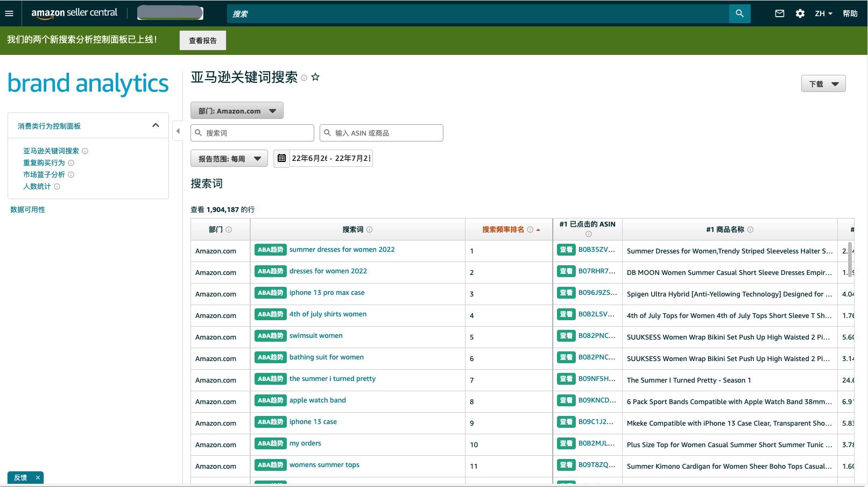
Task: Open the 部门: Amazon.com dropdown
Action: tap(237, 110)
